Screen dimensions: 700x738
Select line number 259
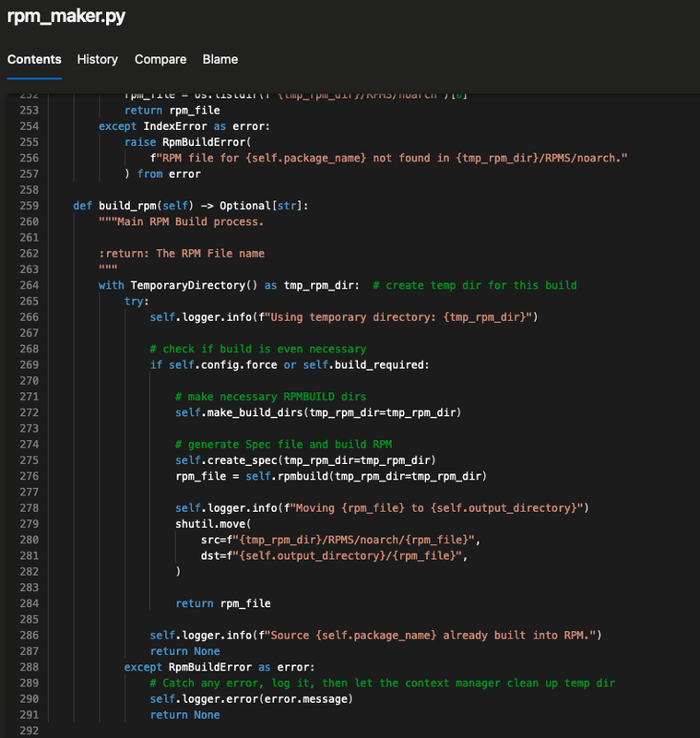(30, 206)
